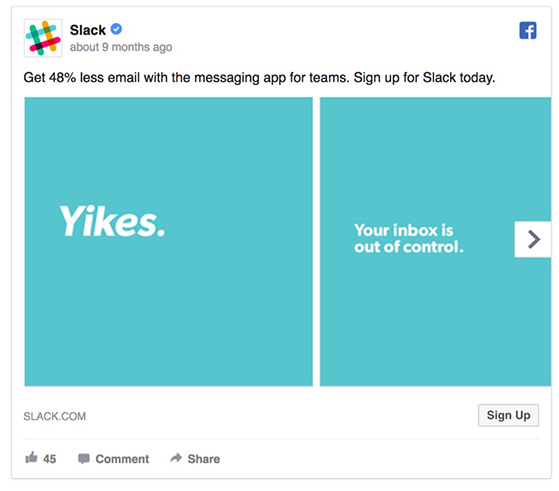Open the 'Yikes.' carousel card

(x=169, y=241)
